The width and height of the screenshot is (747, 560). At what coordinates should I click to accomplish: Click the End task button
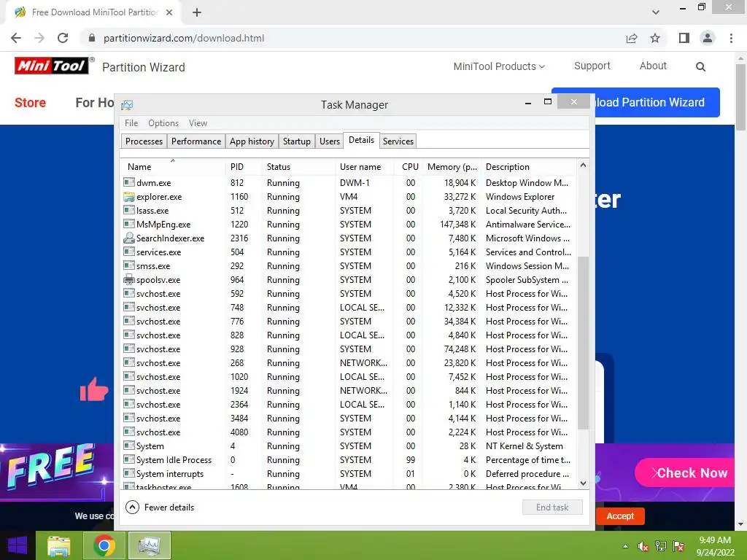tap(552, 507)
